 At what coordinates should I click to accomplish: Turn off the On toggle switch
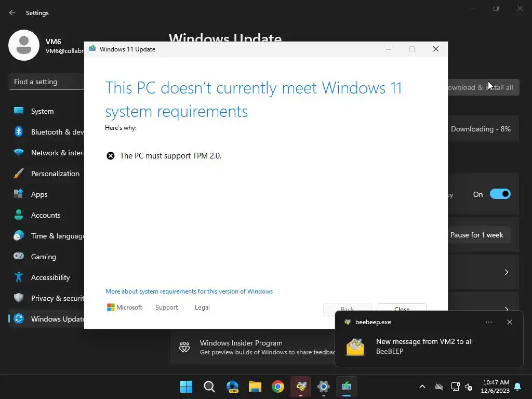click(x=500, y=194)
